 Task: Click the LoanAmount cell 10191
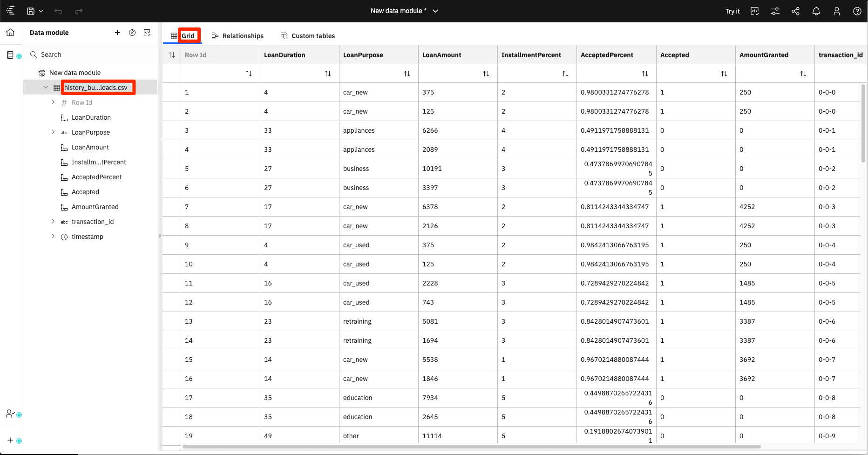coord(458,169)
